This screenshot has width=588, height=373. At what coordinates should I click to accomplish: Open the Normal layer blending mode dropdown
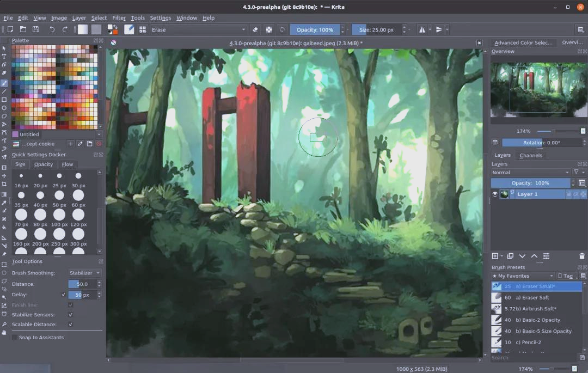tap(530, 173)
